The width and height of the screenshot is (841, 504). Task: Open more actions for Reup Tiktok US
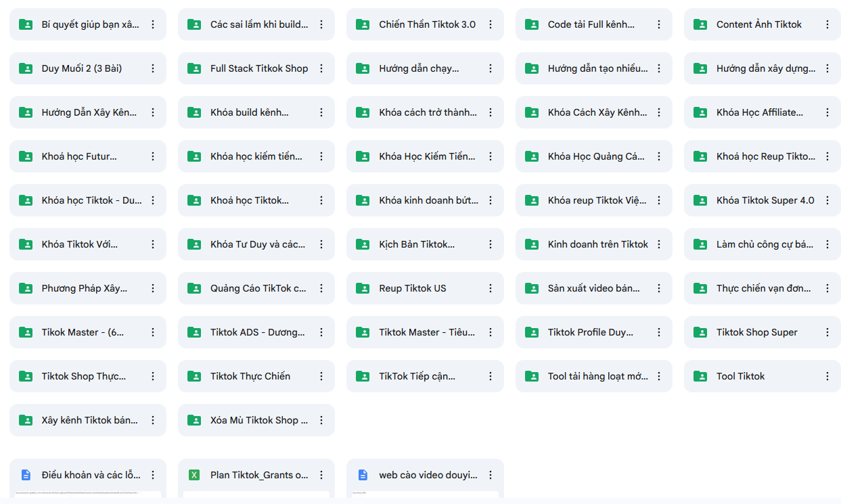490,288
